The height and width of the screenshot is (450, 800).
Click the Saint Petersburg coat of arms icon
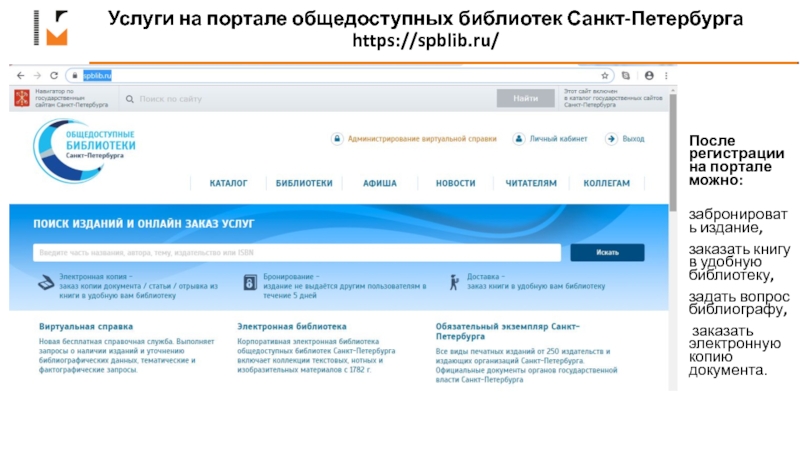pyautogui.click(x=21, y=98)
